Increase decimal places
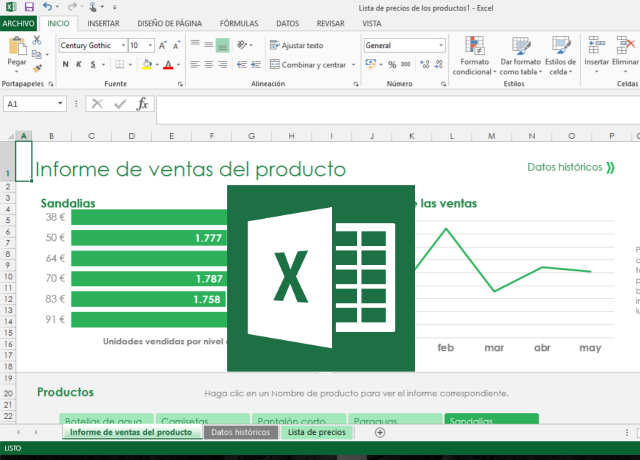 point(425,64)
